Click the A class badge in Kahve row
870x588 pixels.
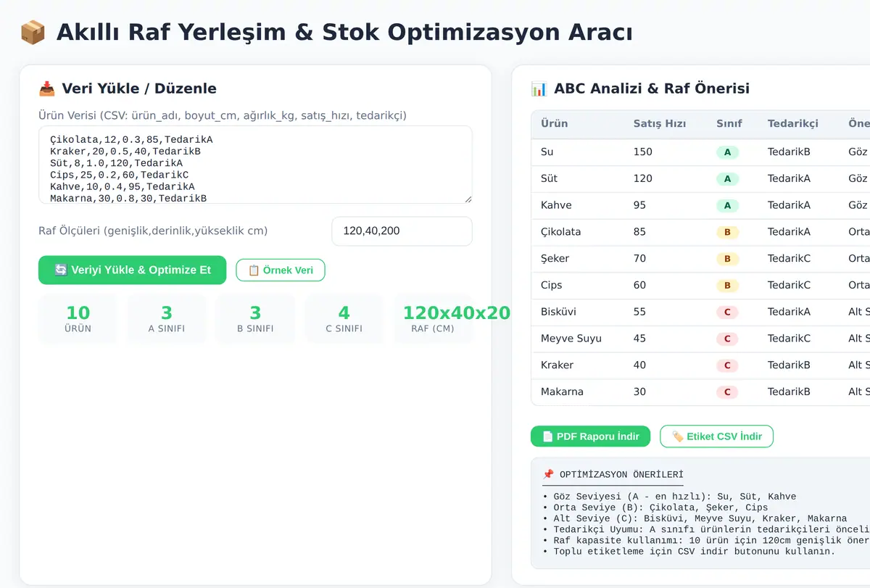pyautogui.click(x=727, y=206)
